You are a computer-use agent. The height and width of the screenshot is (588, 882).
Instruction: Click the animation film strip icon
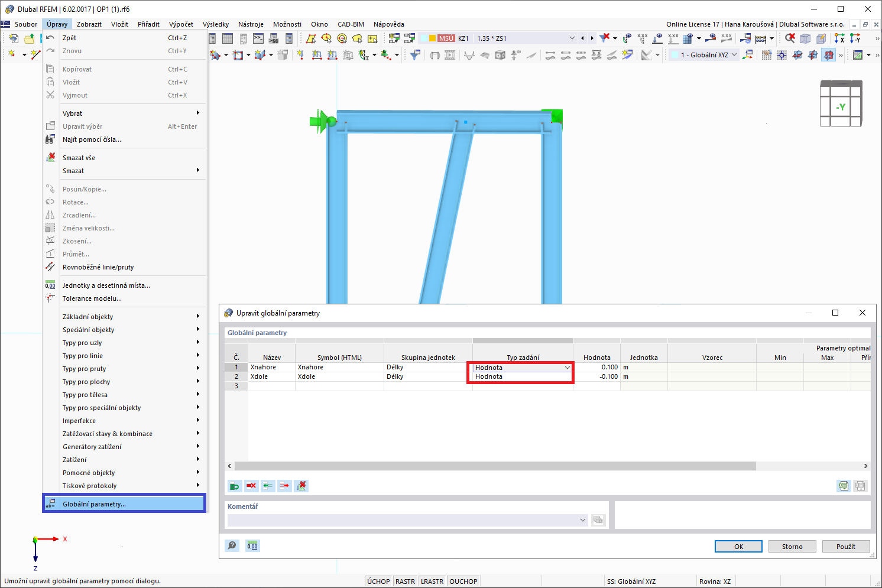tap(450, 55)
